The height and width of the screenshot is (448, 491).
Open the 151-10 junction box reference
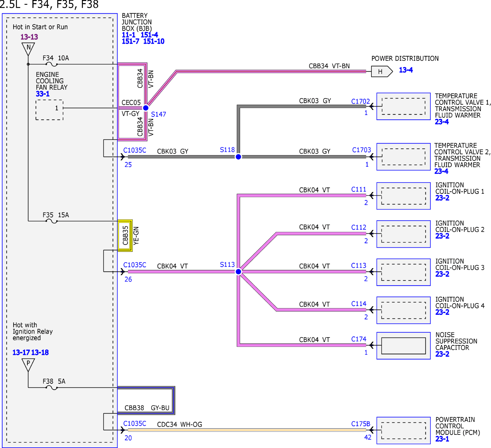[x=154, y=41]
